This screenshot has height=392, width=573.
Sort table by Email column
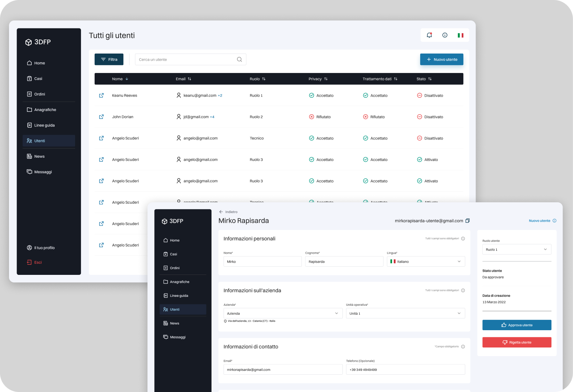pyautogui.click(x=183, y=79)
